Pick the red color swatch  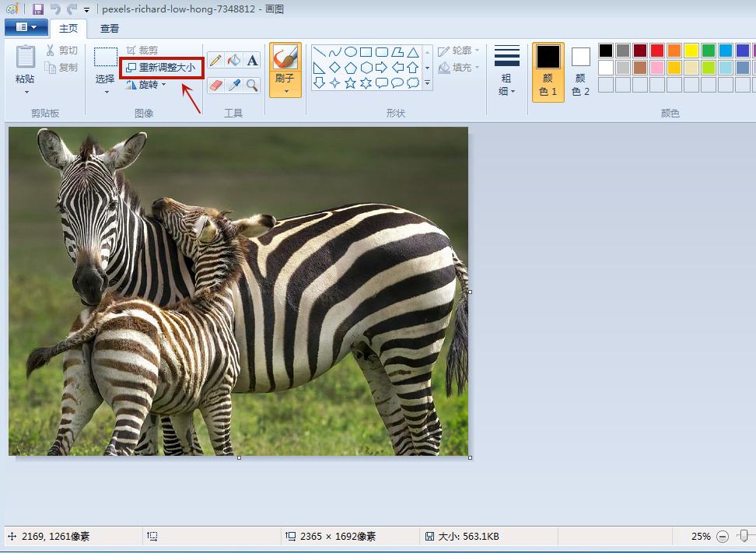tap(657, 51)
